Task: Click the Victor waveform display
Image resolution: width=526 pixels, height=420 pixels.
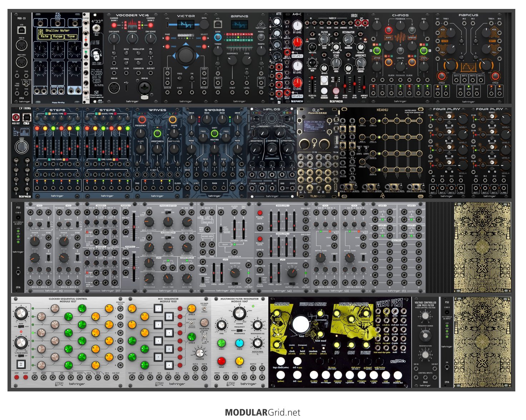Action: click(186, 24)
